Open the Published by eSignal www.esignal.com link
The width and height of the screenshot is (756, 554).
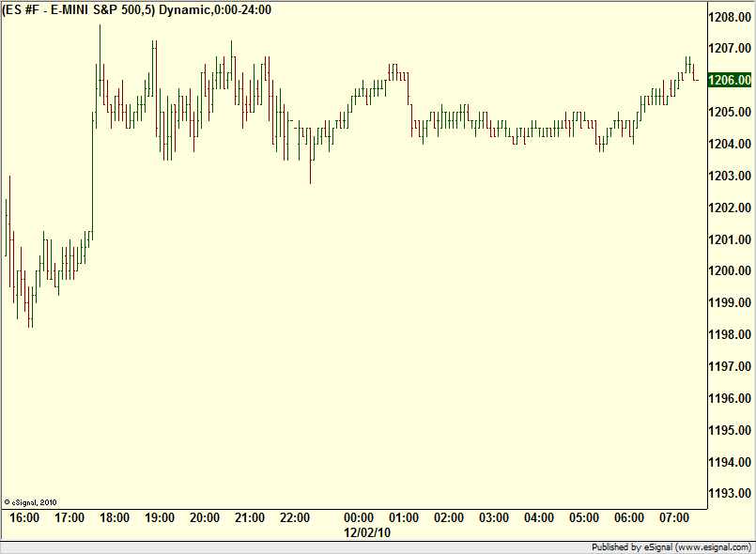click(x=671, y=547)
